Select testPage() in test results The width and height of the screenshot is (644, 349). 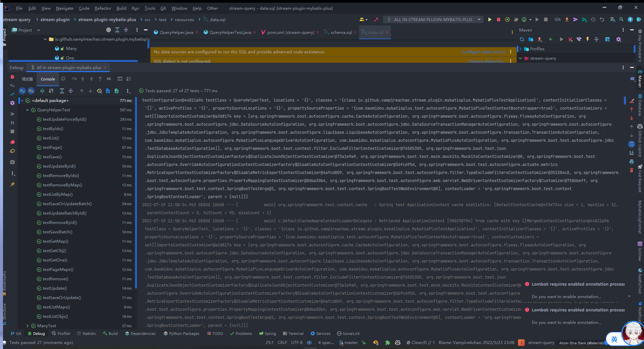coord(53,148)
